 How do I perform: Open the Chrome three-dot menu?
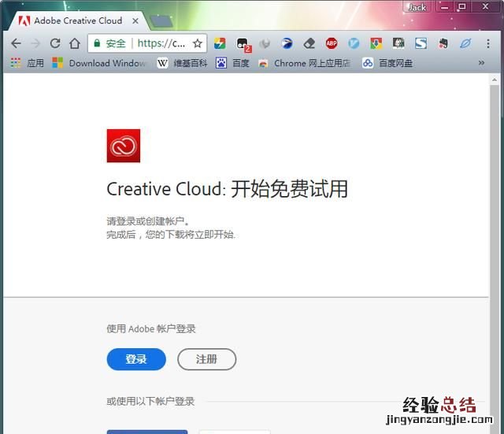click(488, 43)
